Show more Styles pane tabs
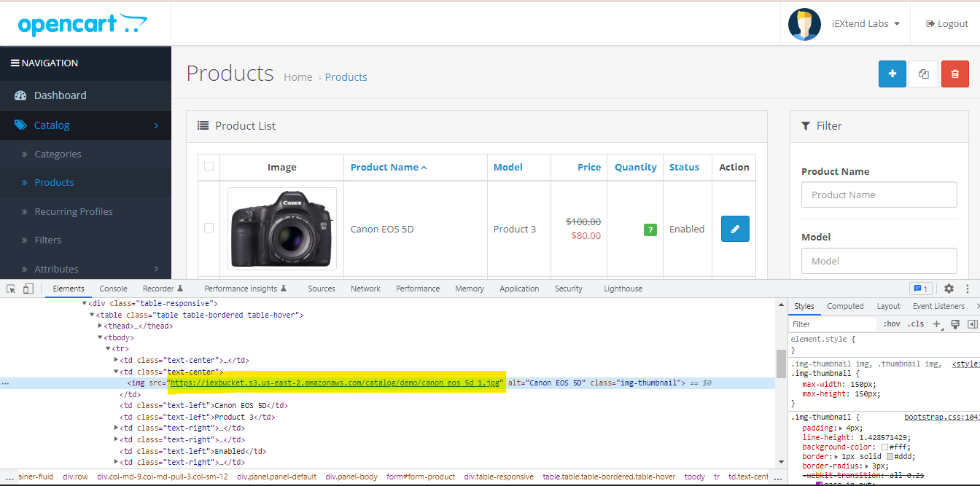 [976, 306]
